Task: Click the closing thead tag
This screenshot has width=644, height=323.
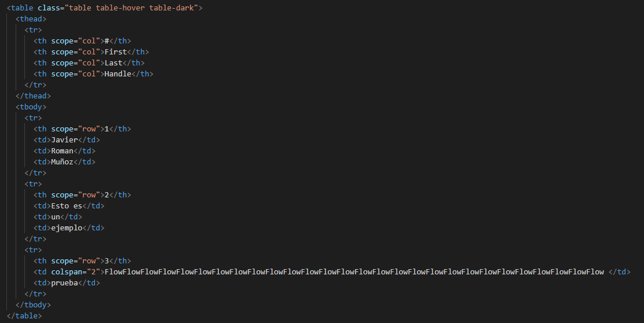Action: coord(33,96)
